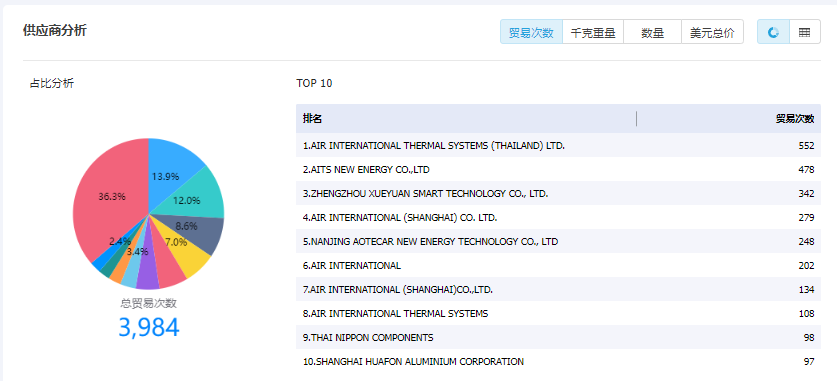Select the THAI NIPPON COMPONENTS row
The image size is (837, 381).
(558, 338)
